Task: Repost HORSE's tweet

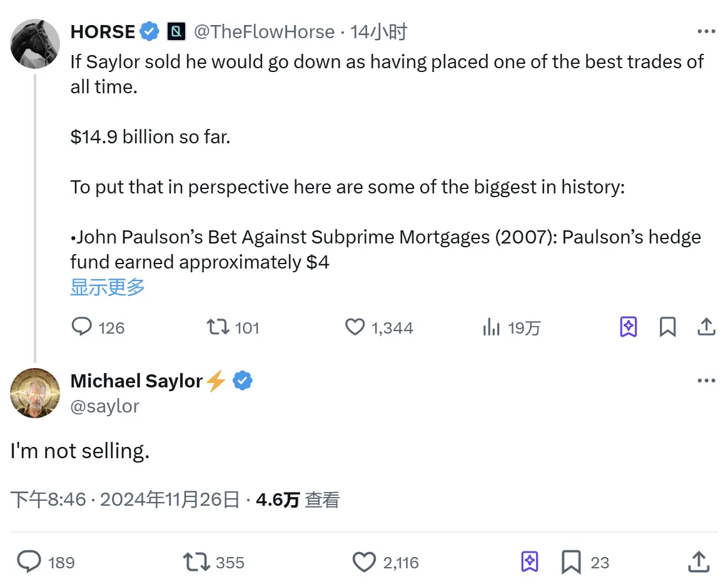Action: (218, 327)
